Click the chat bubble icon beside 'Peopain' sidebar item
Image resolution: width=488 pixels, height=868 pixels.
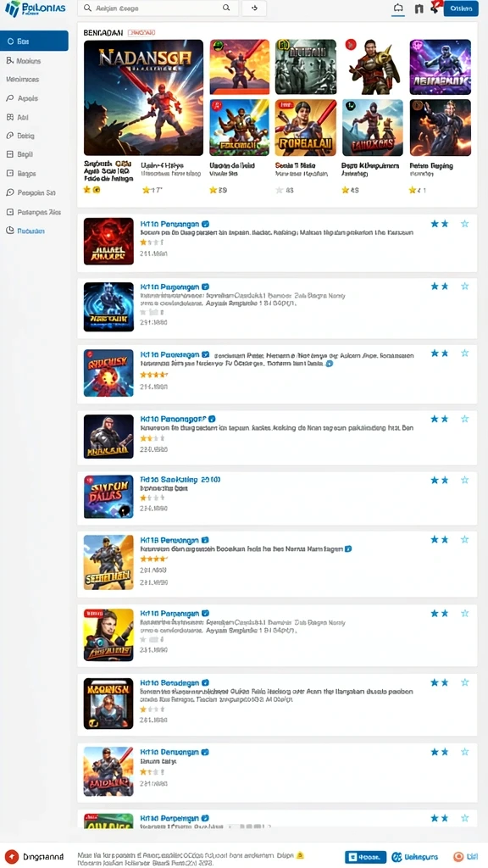click(9, 192)
